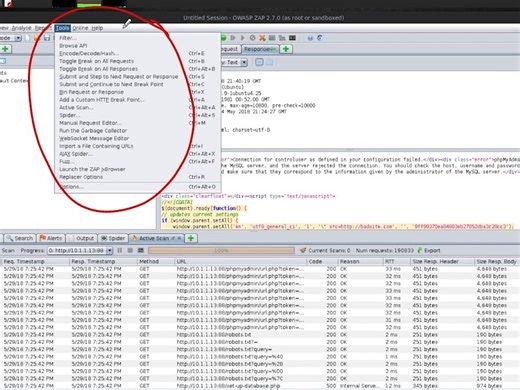Click the blue round help icon in toolbar
Viewport: 520px width, 390px height.
click(310, 38)
